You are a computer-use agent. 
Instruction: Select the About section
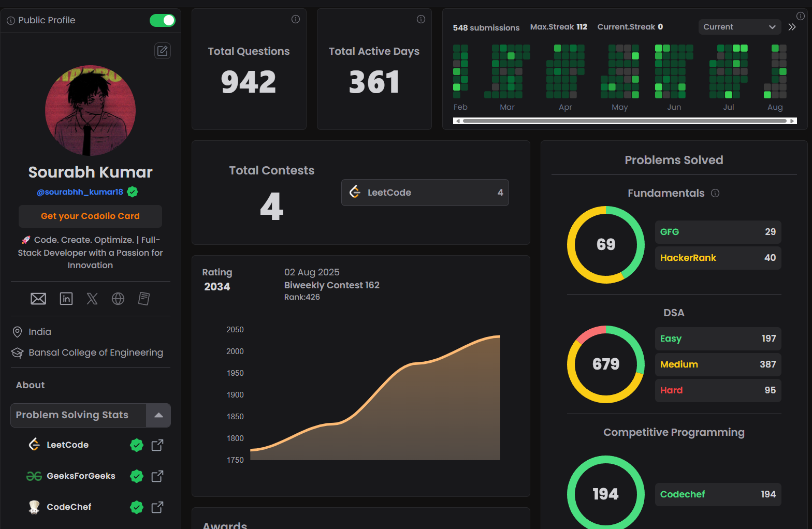point(30,385)
